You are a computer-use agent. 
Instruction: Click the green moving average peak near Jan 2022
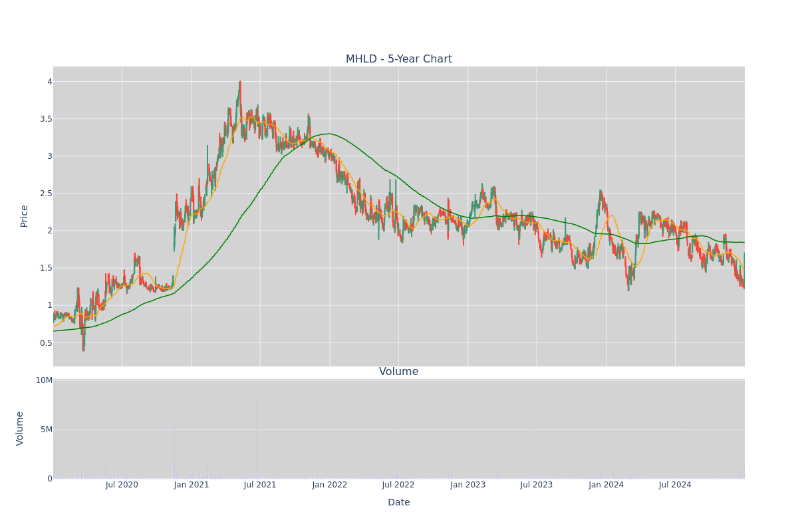[x=329, y=134]
